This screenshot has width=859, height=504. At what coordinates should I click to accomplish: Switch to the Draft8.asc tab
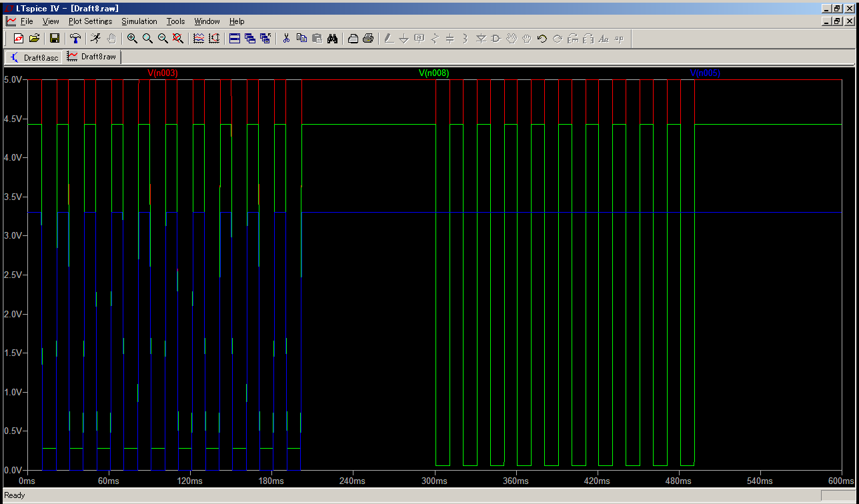(x=35, y=57)
